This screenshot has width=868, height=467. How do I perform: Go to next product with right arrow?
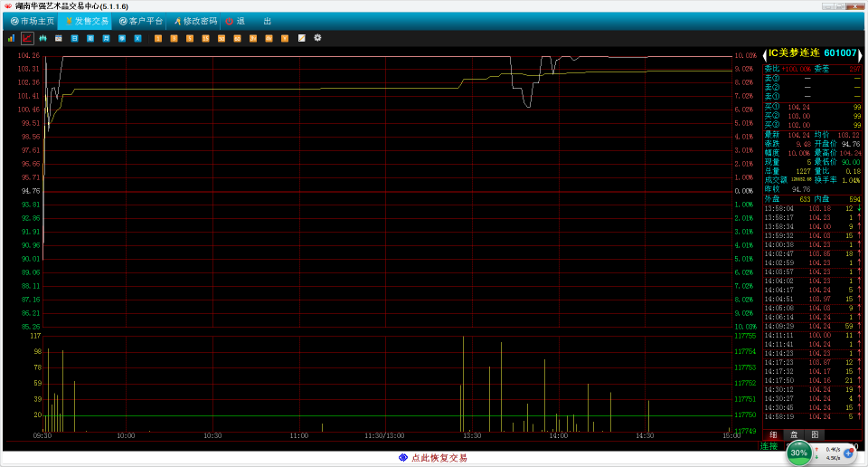(x=861, y=53)
